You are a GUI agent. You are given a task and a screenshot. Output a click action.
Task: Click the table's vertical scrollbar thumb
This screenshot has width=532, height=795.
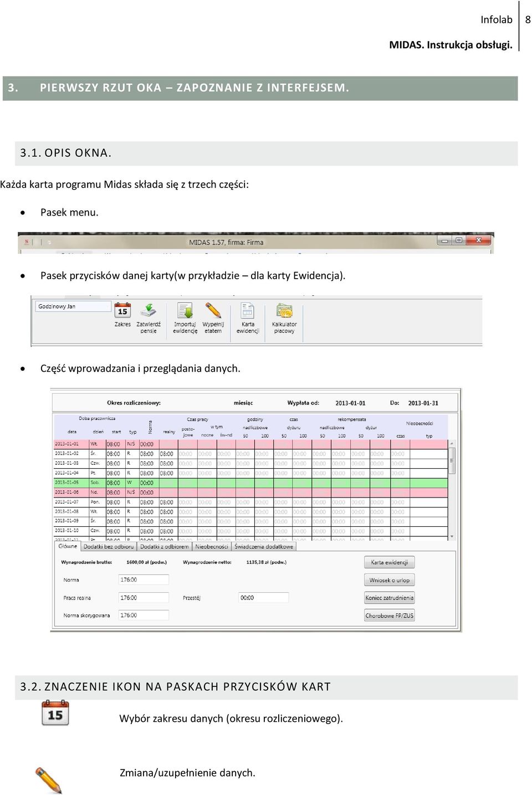pos(452,461)
